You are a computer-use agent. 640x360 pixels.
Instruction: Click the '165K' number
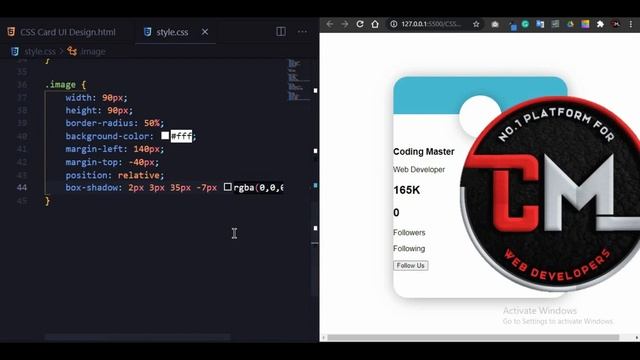(x=407, y=190)
